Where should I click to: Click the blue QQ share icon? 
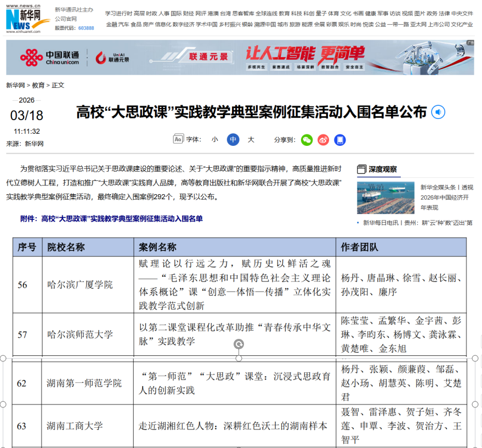[x=340, y=140]
